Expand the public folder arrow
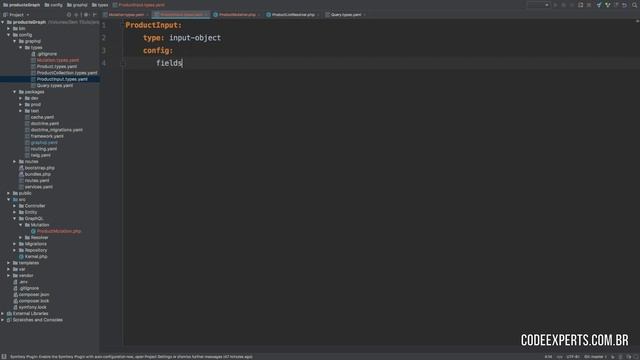Viewport: 640px width, 360px height. (x=9, y=193)
